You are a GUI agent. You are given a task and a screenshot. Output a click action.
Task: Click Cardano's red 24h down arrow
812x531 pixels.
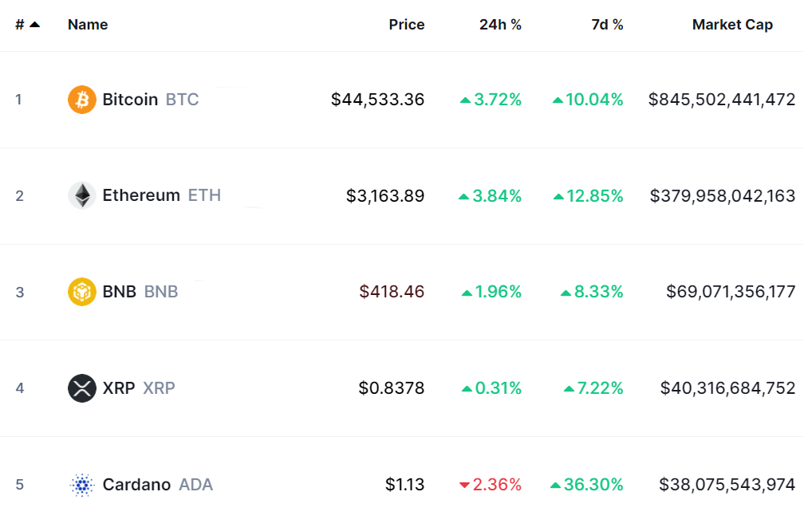click(x=465, y=485)
